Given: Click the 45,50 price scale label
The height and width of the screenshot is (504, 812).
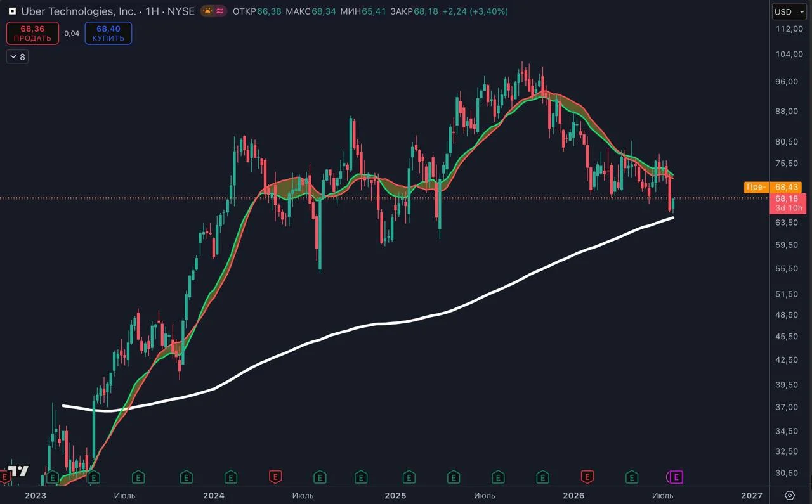Looking at the screenshot, I should [x=787, y=336].
